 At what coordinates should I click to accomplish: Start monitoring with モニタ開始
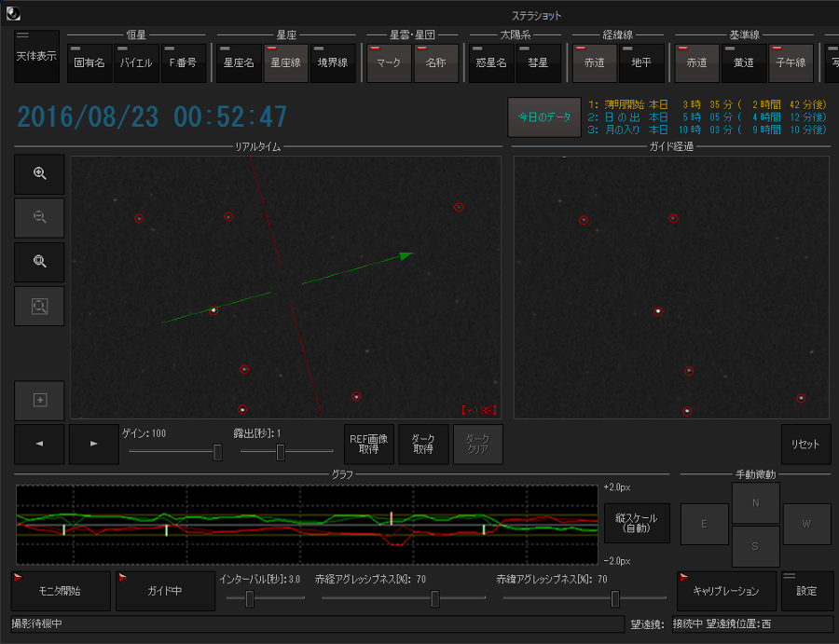60,591
